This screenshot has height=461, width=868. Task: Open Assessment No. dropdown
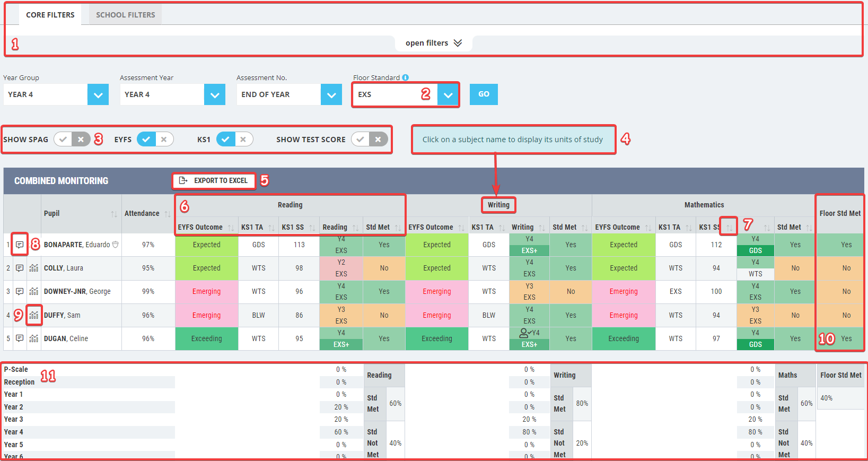point(331,94)
